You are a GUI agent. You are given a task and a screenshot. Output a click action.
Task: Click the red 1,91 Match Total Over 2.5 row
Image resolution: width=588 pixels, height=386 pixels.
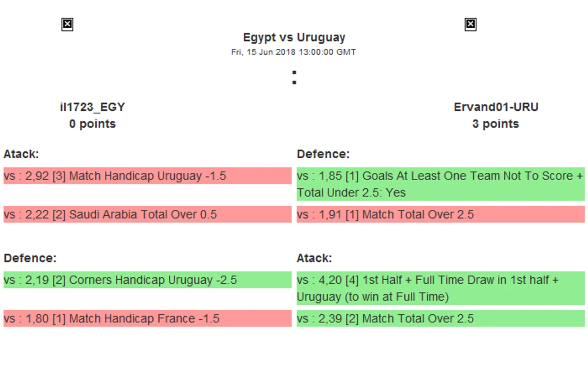[441, 215]
